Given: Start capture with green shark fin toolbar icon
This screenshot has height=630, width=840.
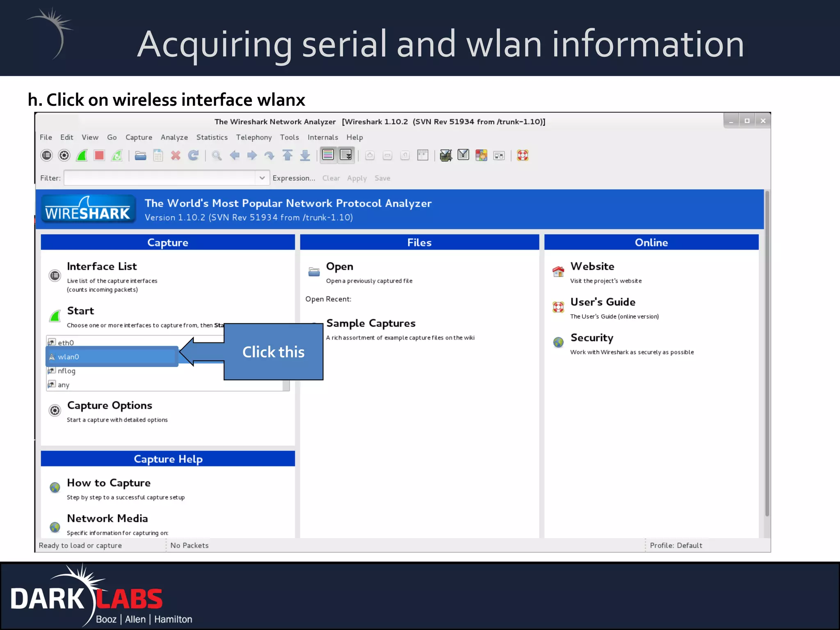Looking at the screenshot, I should (x=82, y=155).
